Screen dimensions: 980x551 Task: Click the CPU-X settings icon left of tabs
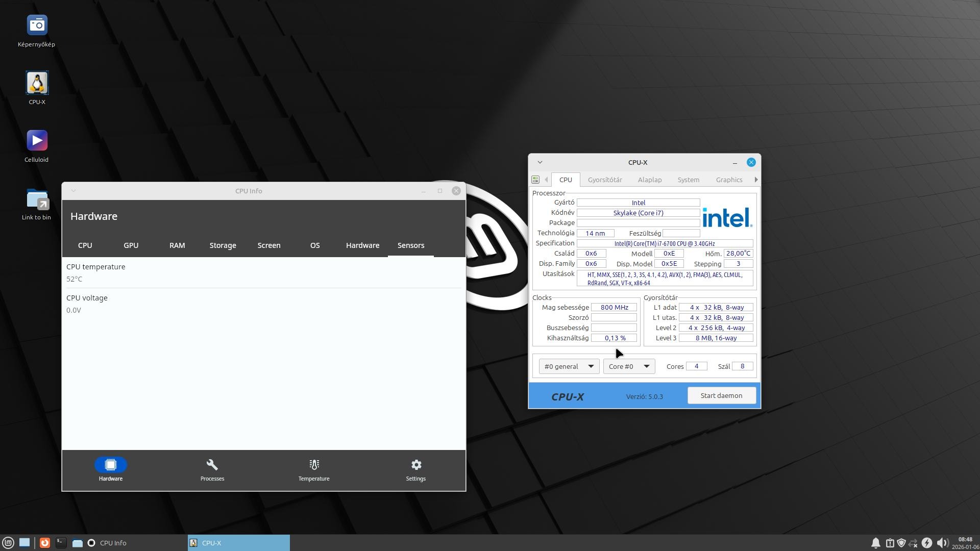[535, 180]
